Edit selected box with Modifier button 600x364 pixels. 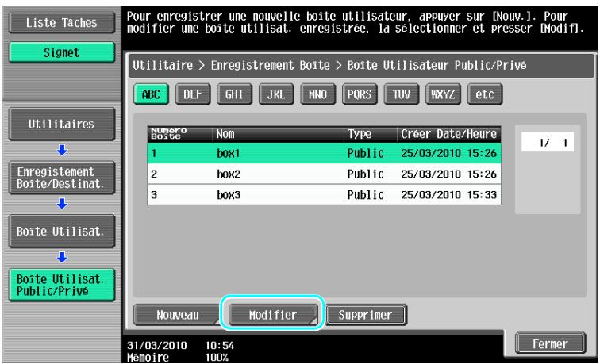(273, 315)
